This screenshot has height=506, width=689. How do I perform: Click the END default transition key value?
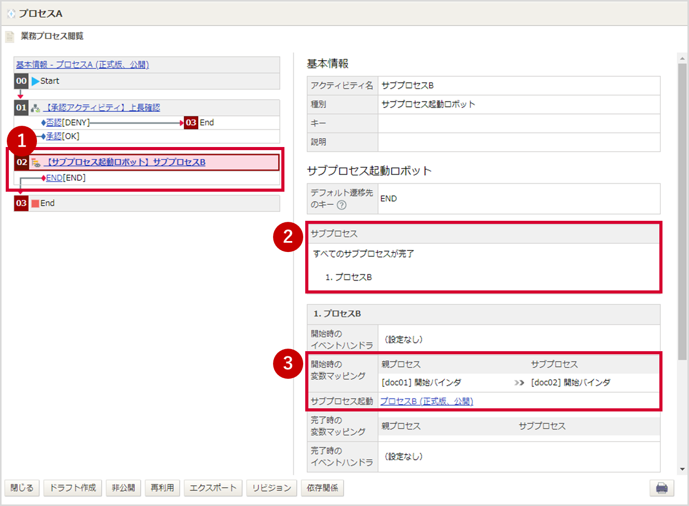(x=388, y=199)
